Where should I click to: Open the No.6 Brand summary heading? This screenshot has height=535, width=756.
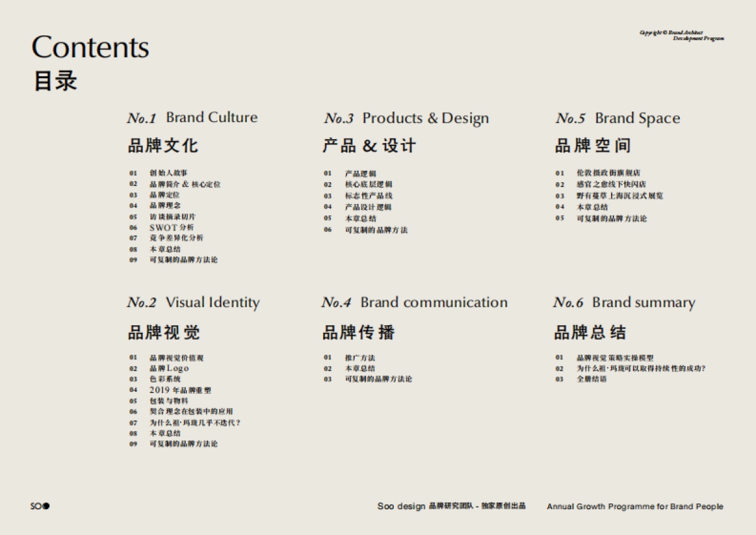pyautogui.click(x=624, y=303)
